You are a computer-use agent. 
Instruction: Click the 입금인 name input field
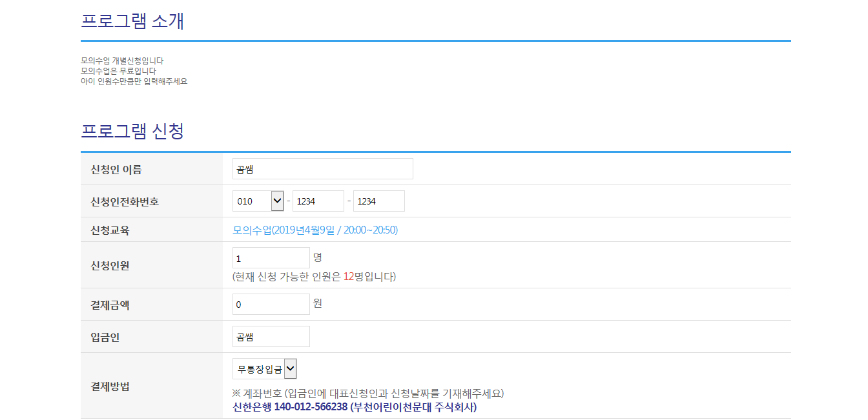[271, 337]
